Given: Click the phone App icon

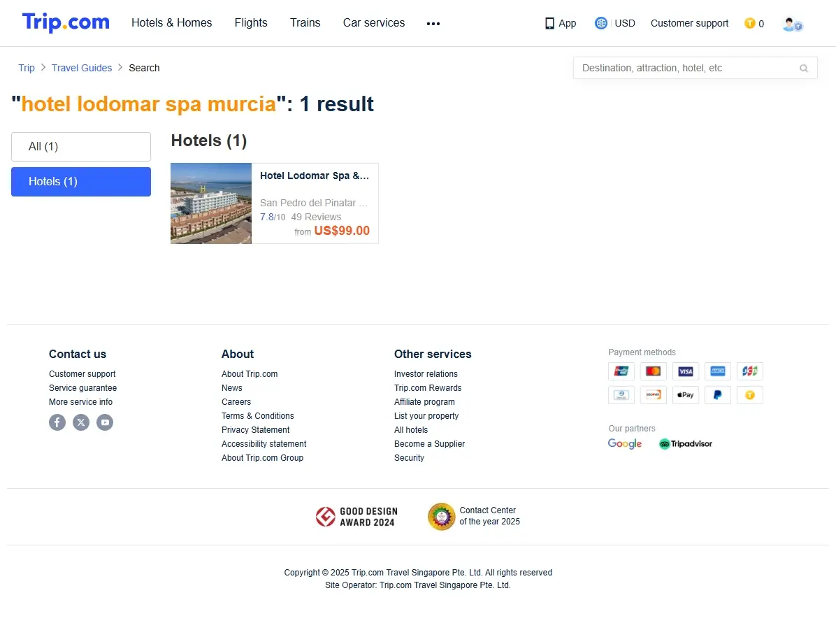Looking at the screenshot, I should pos(549,24).
